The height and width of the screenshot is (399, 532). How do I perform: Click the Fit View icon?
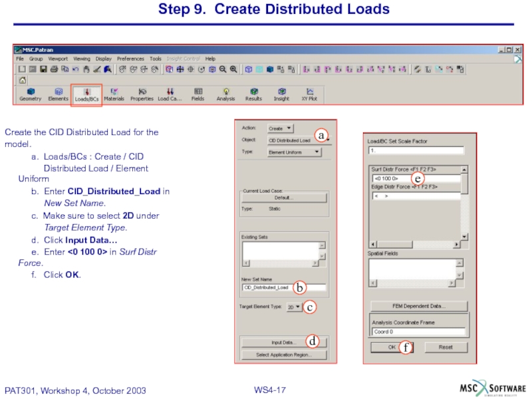212,69
